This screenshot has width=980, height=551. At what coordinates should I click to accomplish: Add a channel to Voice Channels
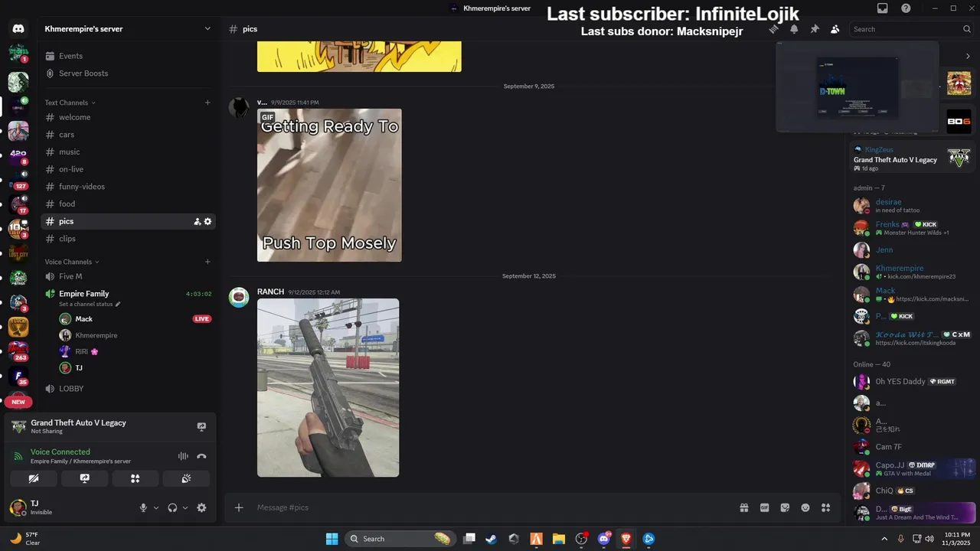pos(207,262)
